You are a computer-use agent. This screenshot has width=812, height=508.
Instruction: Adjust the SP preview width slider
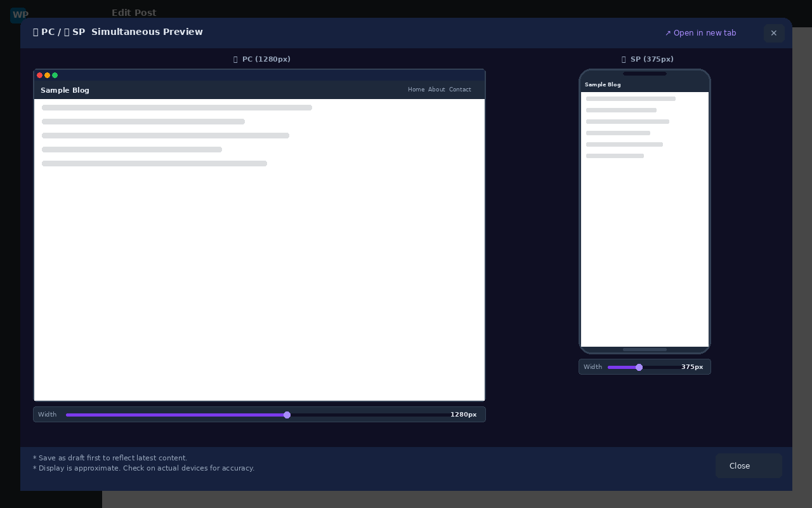(639, 367)
